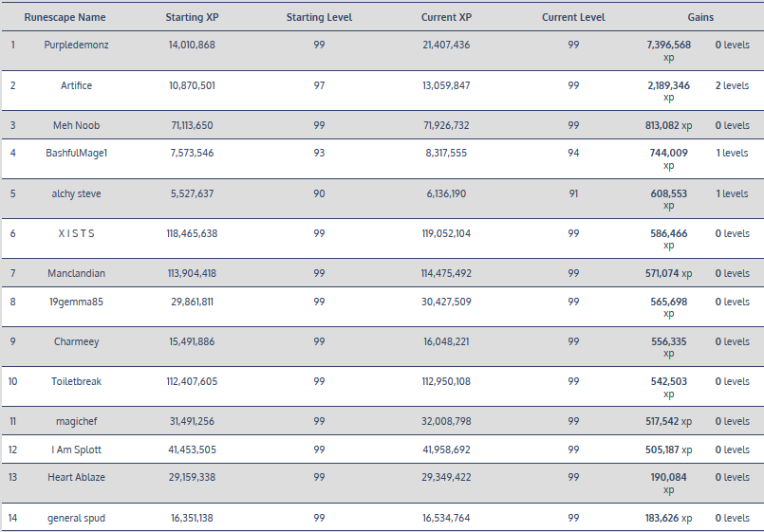Select the general spud player name

tap(76, 518)
